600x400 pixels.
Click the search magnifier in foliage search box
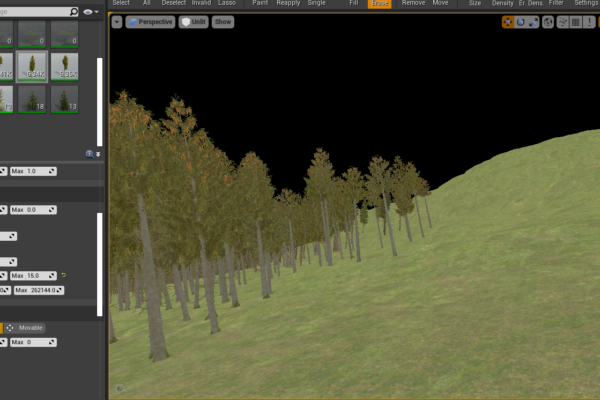pos(73,12)
